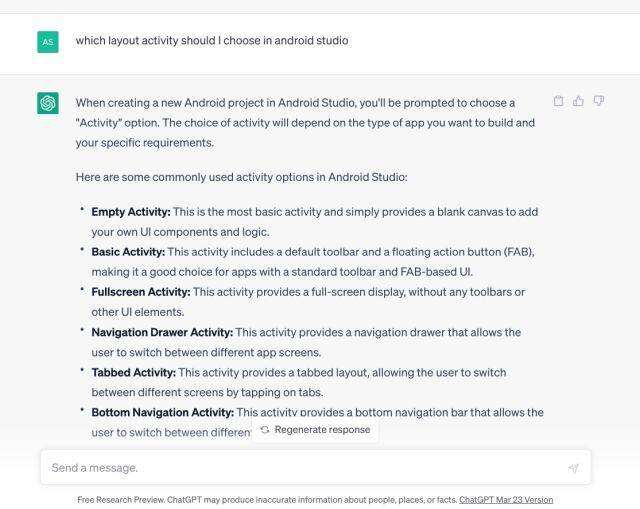The height and width of the screenshot is (509, 640).
Task: Copy the ChatGPT response to clipboard
Action: click(559, 101)
